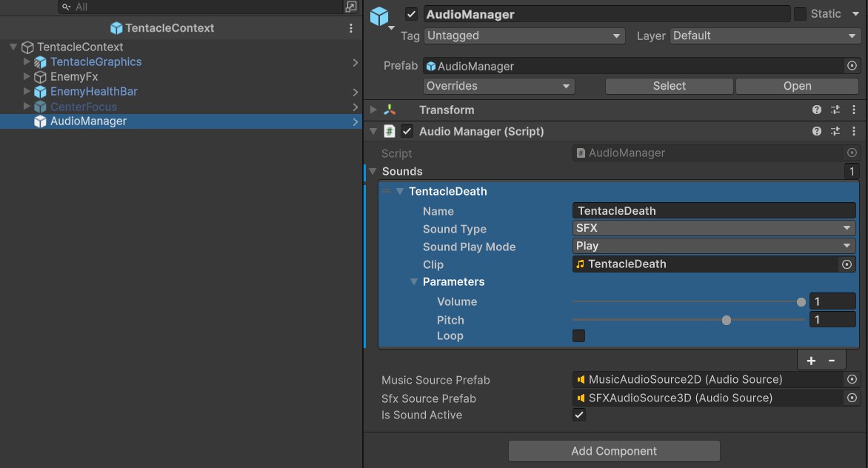Open Transform component preset selector
The image size is (868, 468).
[835, 110]
